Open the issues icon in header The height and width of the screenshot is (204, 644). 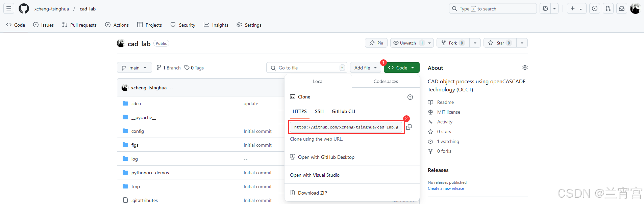[x=595, y=9]
